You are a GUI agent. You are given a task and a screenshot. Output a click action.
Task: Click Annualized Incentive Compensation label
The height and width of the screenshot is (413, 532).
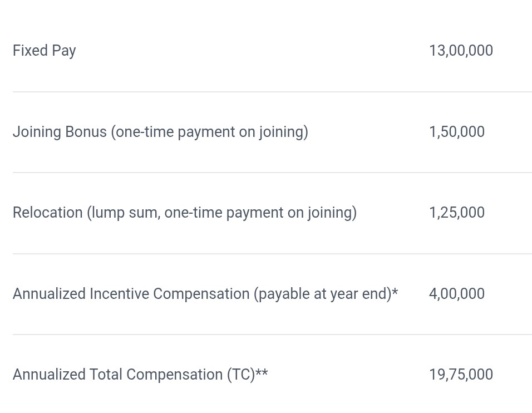205,294
